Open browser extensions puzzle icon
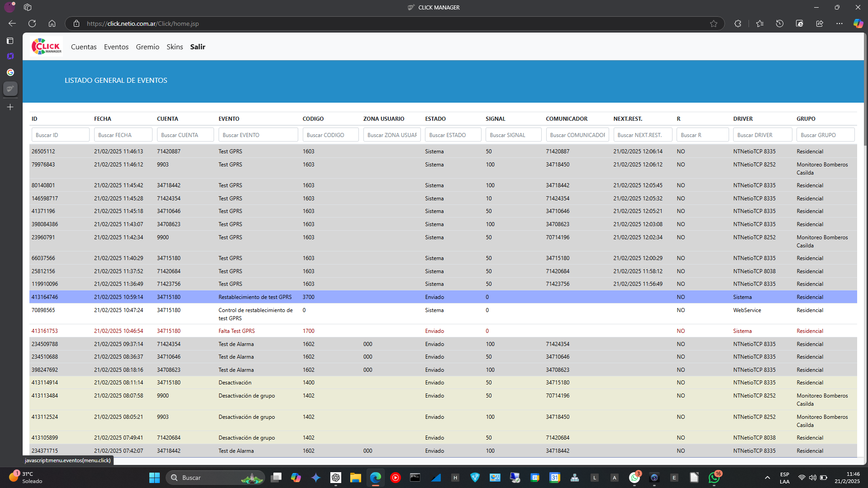The width and height of the screenshot is (868, 488). pos(738,24)
